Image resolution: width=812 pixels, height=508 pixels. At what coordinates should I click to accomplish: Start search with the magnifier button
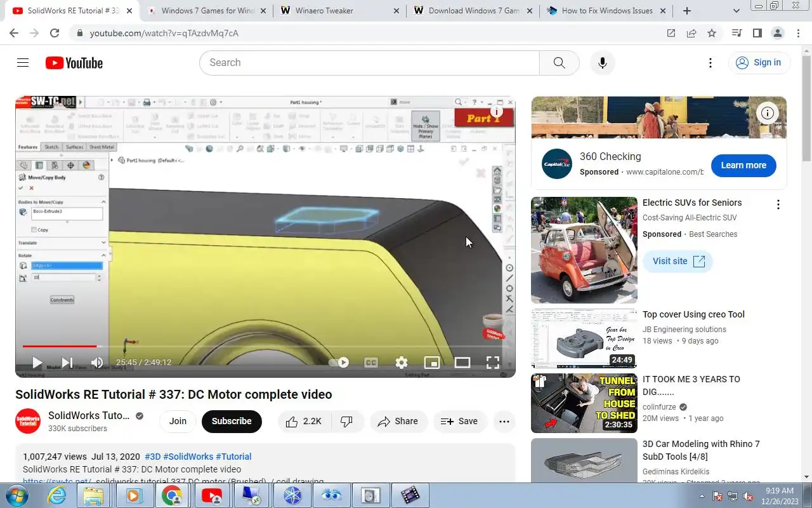click(559, 63)
